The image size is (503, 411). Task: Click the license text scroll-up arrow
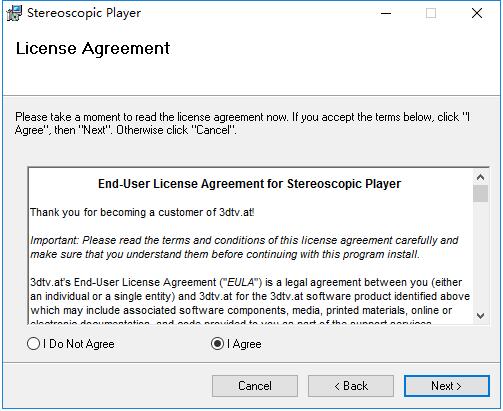(480, 177)
